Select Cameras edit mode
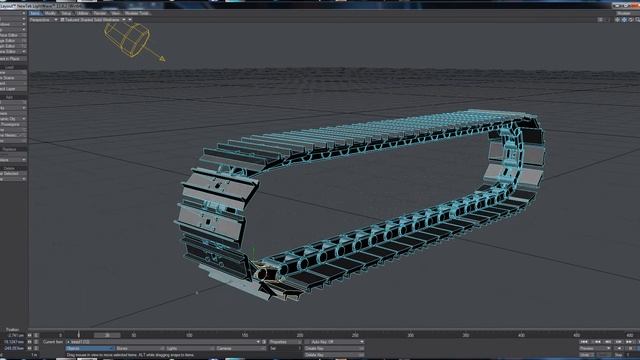The height and width of the screenshot is (360, 640). (x=240, y=348)
